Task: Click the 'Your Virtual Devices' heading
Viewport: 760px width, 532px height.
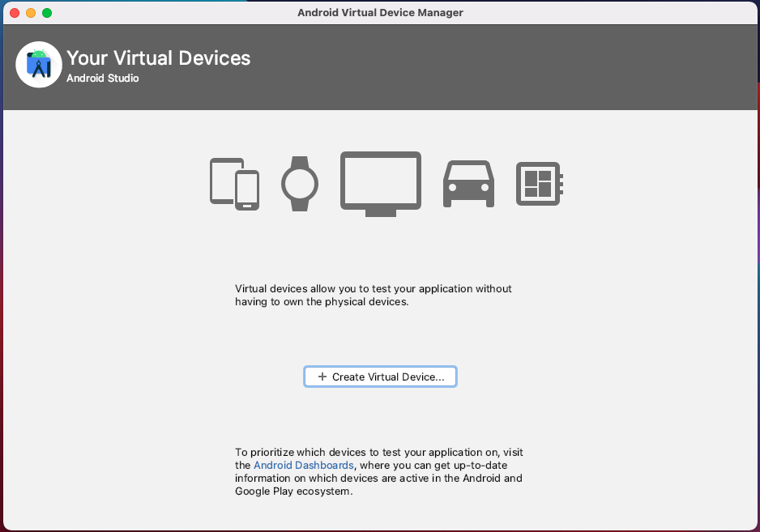Action: (159, 58)
